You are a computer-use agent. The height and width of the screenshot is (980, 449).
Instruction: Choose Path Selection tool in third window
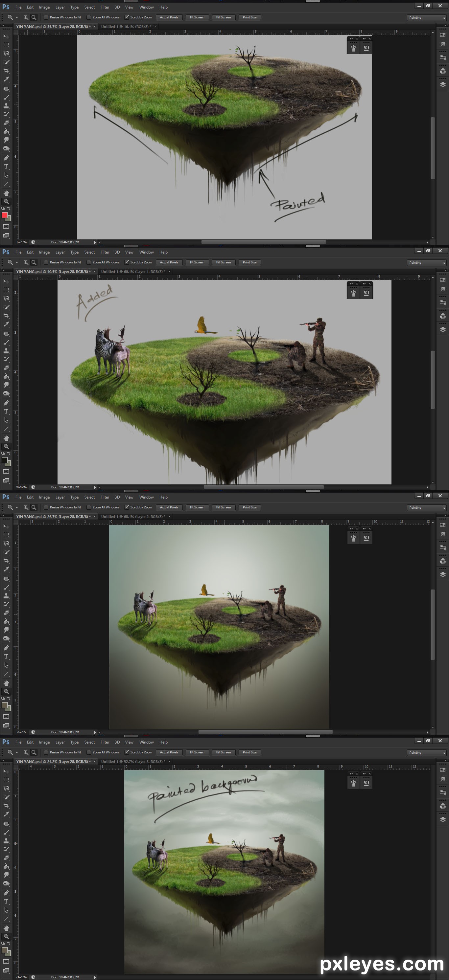pyautogui.click(x=6, y=665)
